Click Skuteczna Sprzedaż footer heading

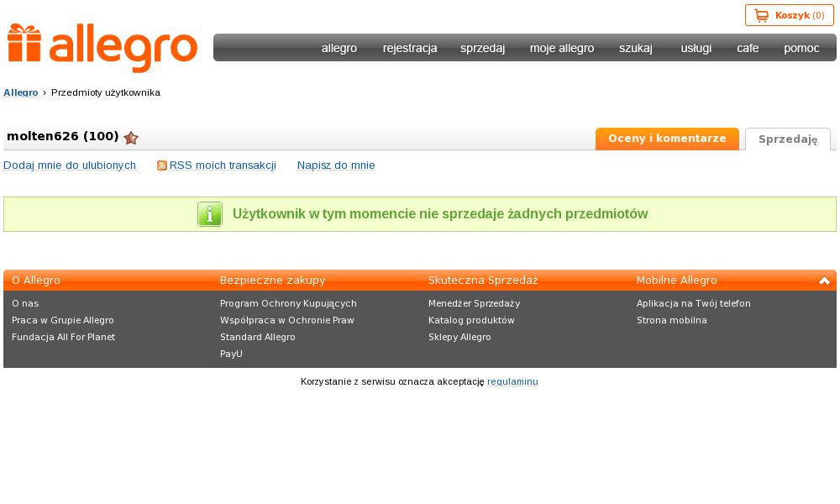point(483,280)
